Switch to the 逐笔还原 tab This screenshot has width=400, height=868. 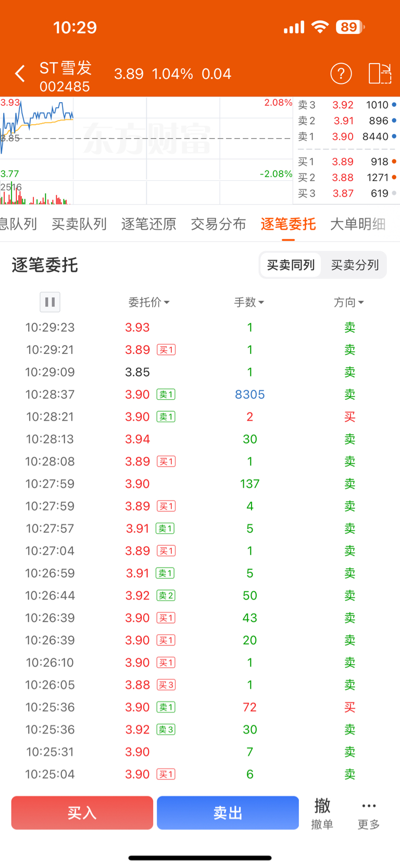tap(149, 224)
